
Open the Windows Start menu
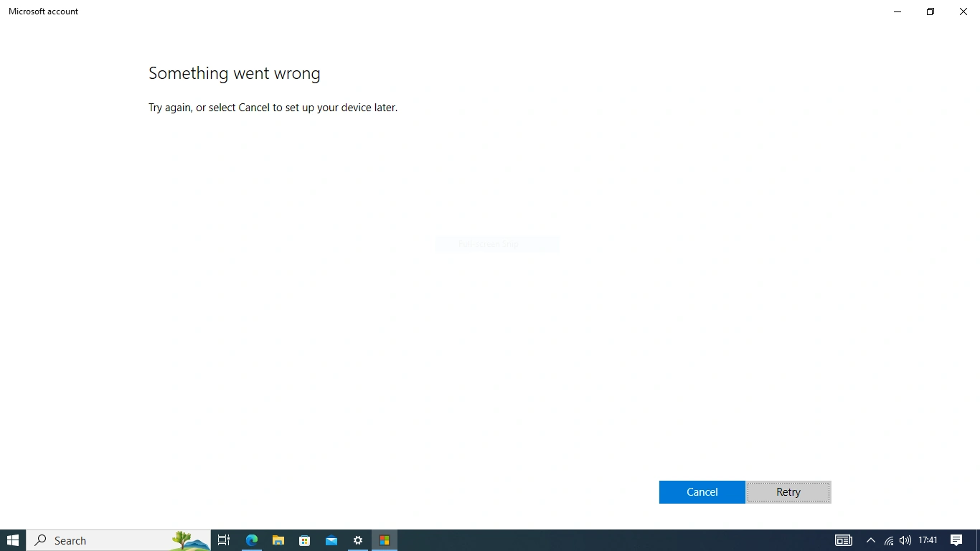tap(13, 540)
